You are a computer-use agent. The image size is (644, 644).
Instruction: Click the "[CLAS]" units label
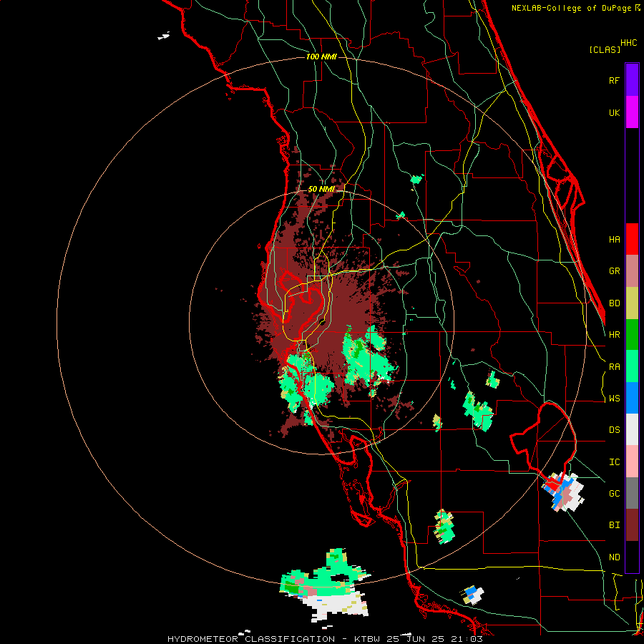click(x=605, y=49)
